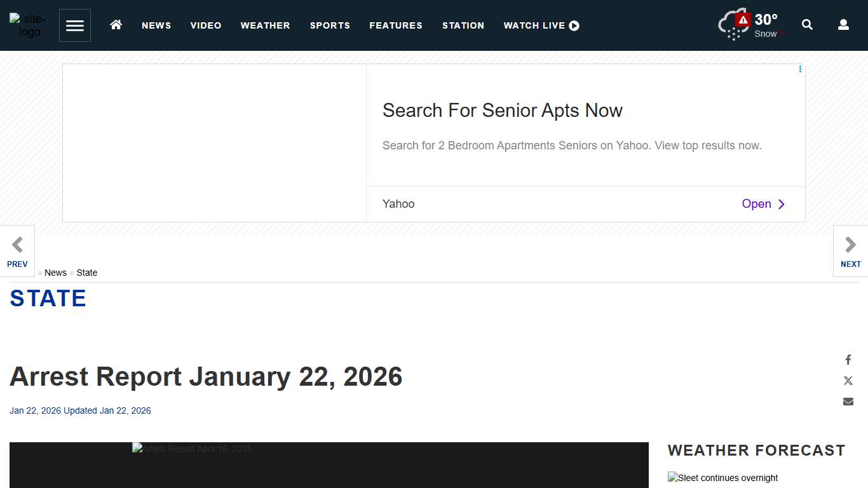Go to previous article with Prev arrow
Viewport: 868px width, 488px height.
[x=17, y=251]
